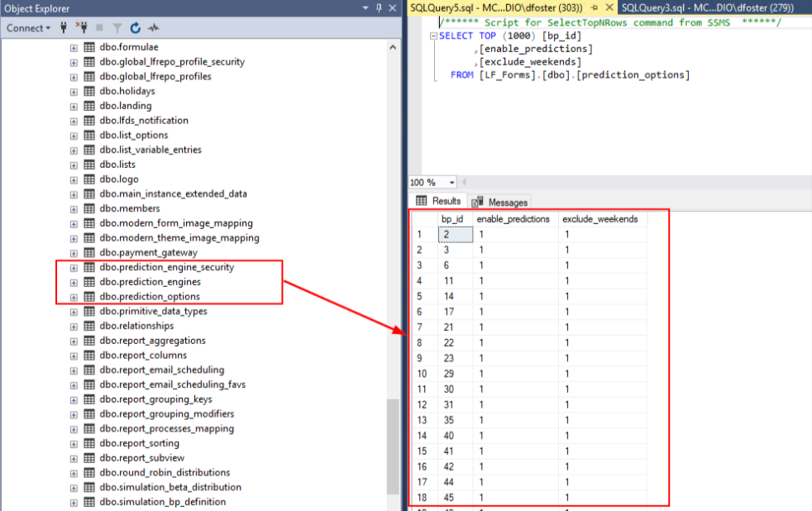812x511 pixels.
Task: Collapse the SELECT statement outline in editor
Action: [433, 36]
